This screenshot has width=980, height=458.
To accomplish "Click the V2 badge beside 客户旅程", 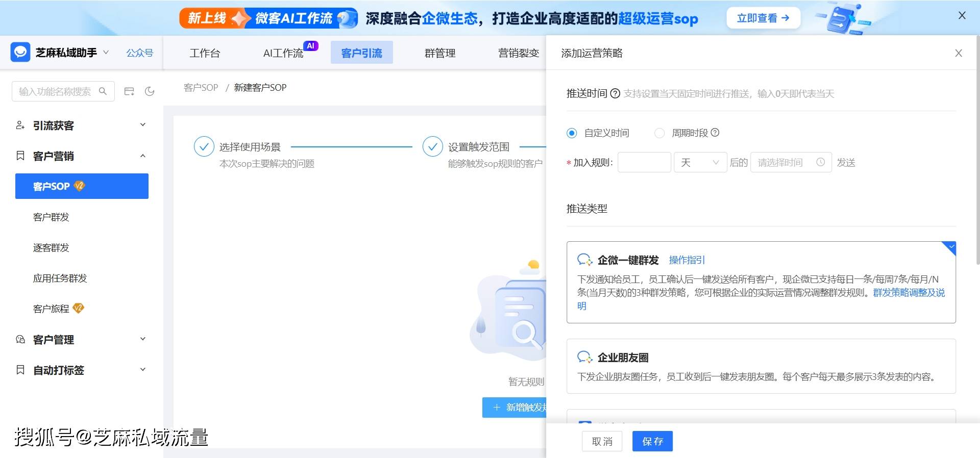I will click(x=78, y=308).
